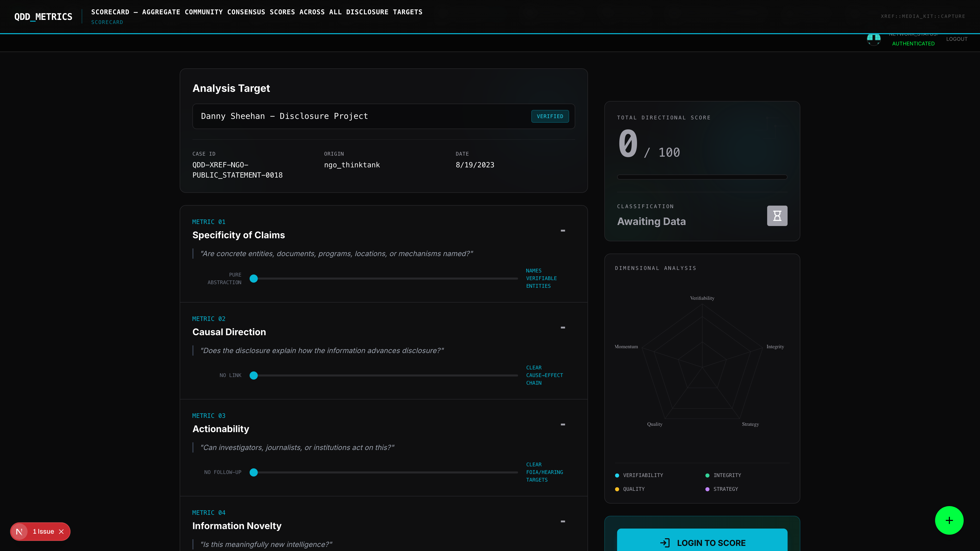Viewport: 980px width, 551px height.
Task: Collapse the Actionability metric
Action: 563,424
